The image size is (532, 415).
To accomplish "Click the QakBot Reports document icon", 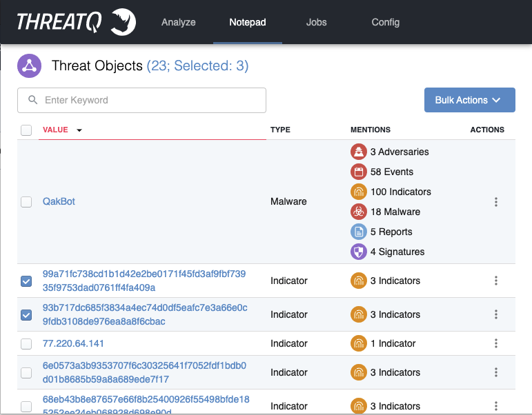I will point(359,232).
